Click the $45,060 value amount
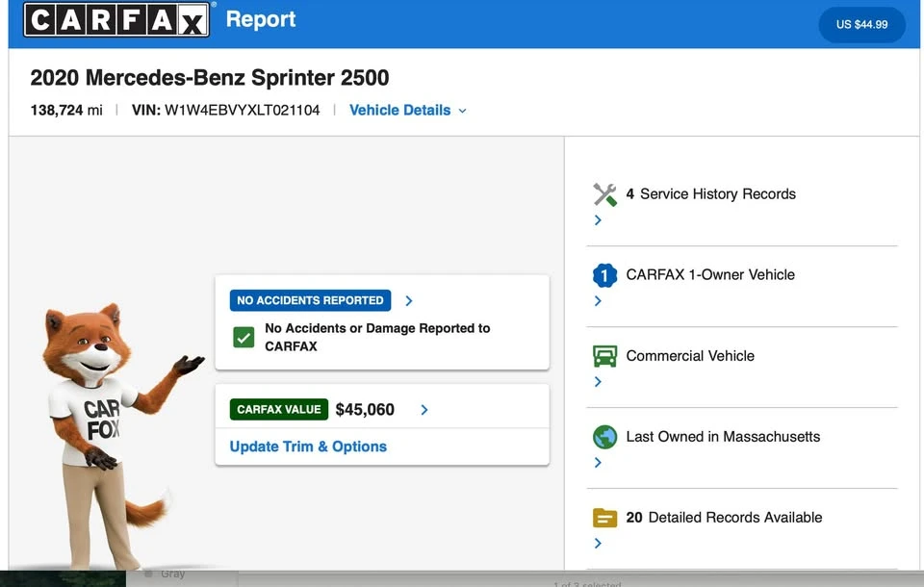The width and height of the screenshot is (924, 587). (x=365, y=410)
